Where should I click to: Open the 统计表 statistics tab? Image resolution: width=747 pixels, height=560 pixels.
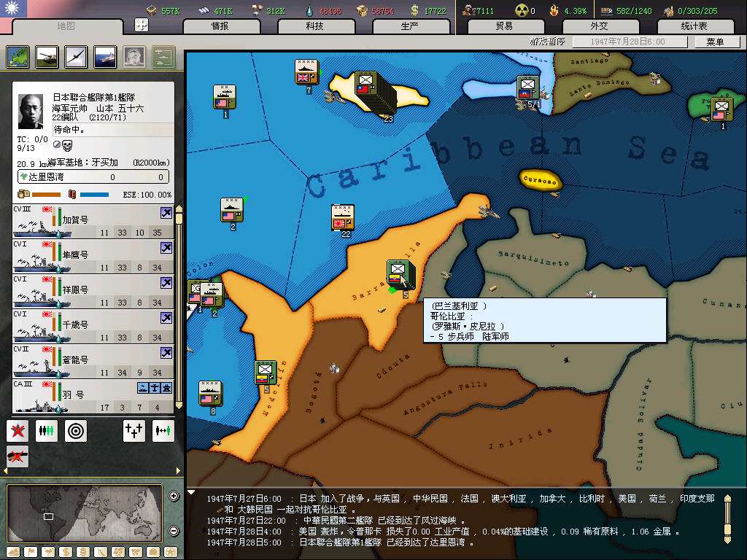pyautogui.click(x=694, y=26)
